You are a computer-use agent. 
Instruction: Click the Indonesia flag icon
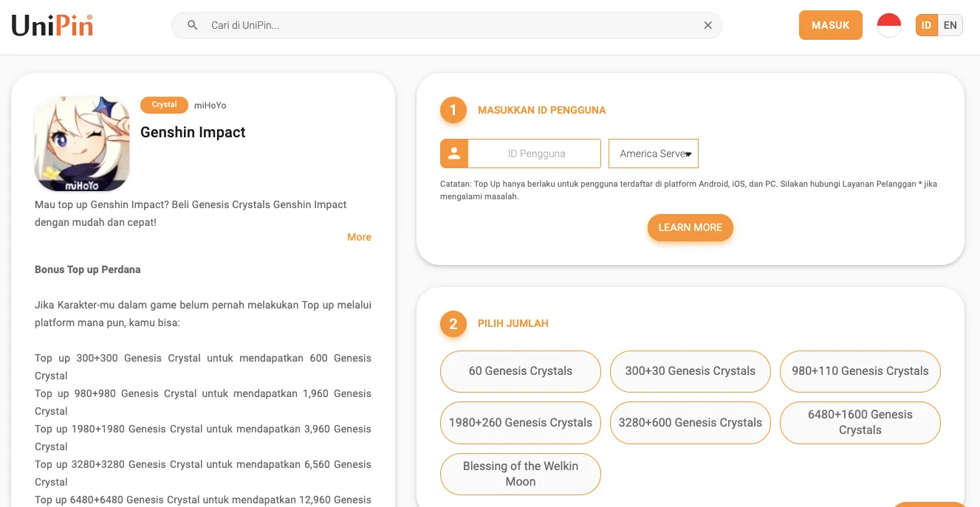tap(888, 25)
